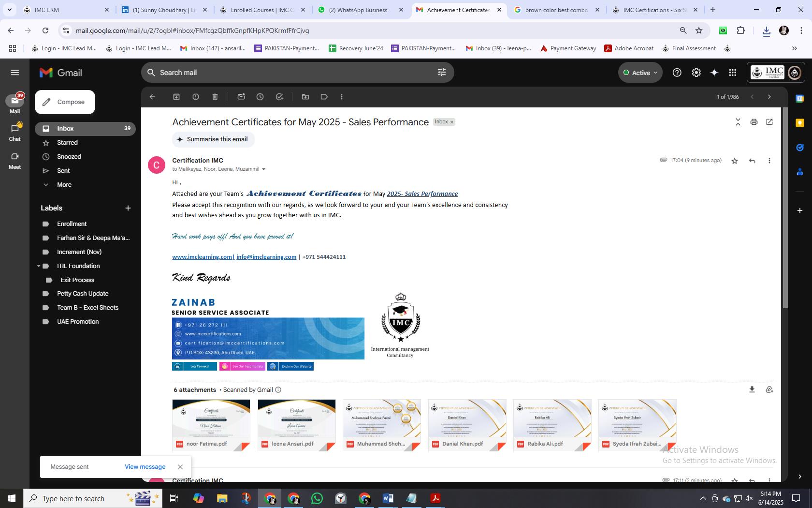Reply to Certification IMC email

point(752,161)
